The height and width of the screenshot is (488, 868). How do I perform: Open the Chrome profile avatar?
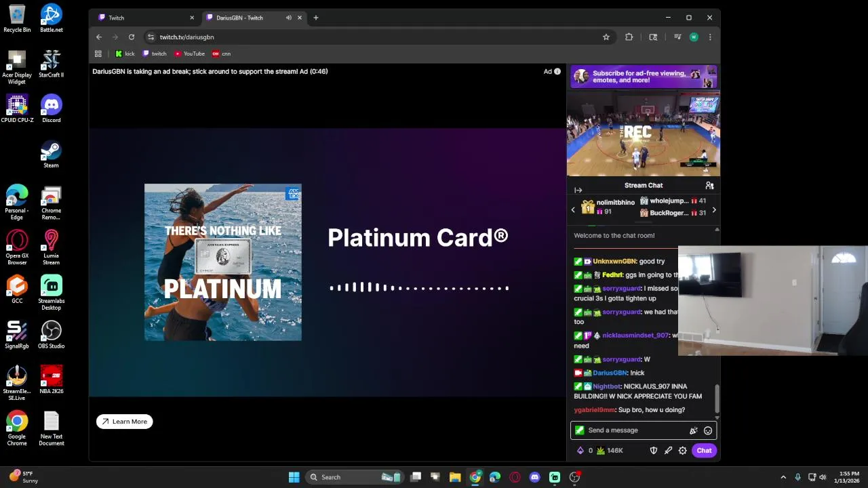tap(694, 37)
